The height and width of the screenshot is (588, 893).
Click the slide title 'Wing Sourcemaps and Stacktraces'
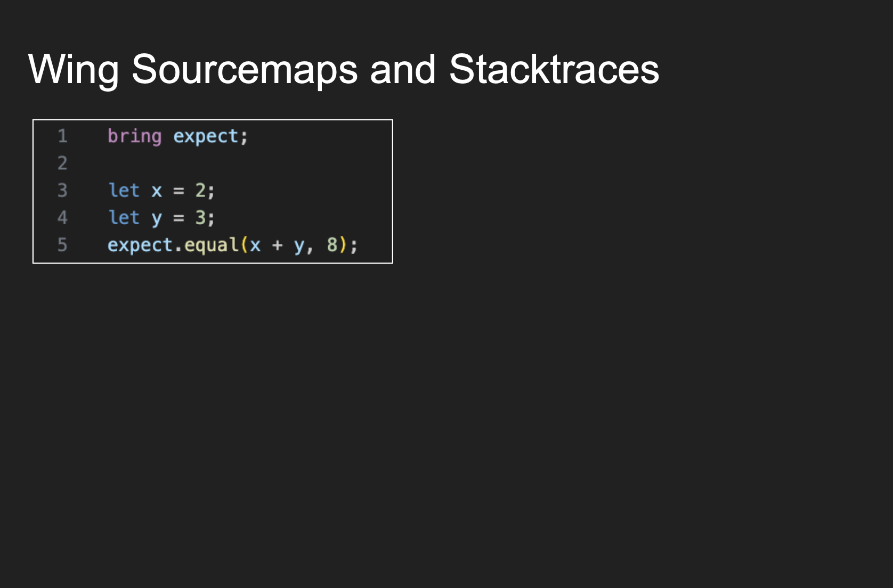point(344,70)
